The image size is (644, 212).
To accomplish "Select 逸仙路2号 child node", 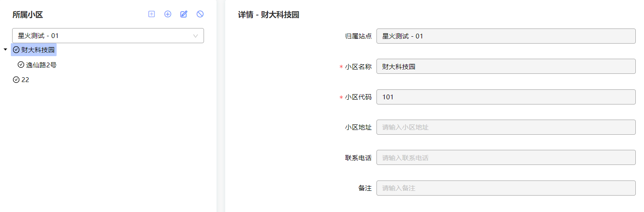I will (x=41, y=65).
